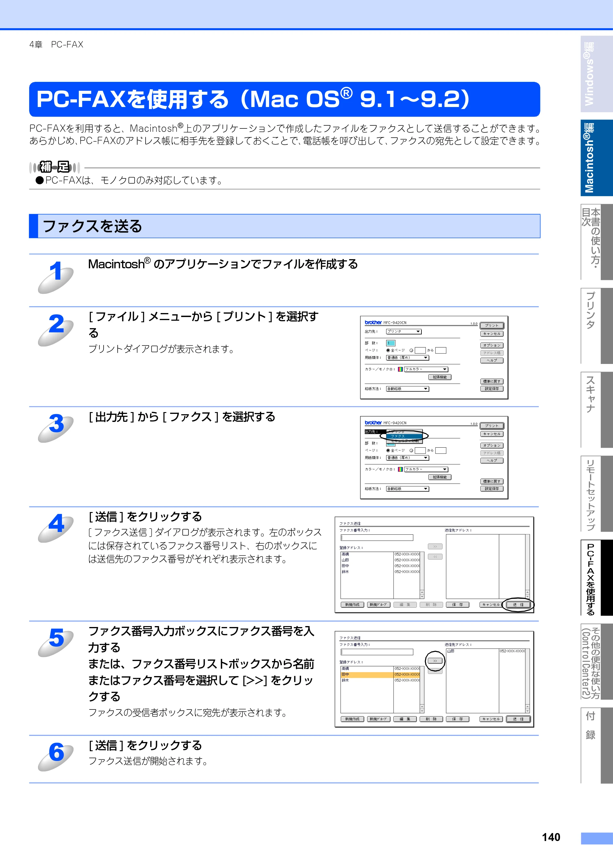Screen dimensions: 613x868
Task: Select 全ページ radio in step 2 dialog
Action: point(388,350)
